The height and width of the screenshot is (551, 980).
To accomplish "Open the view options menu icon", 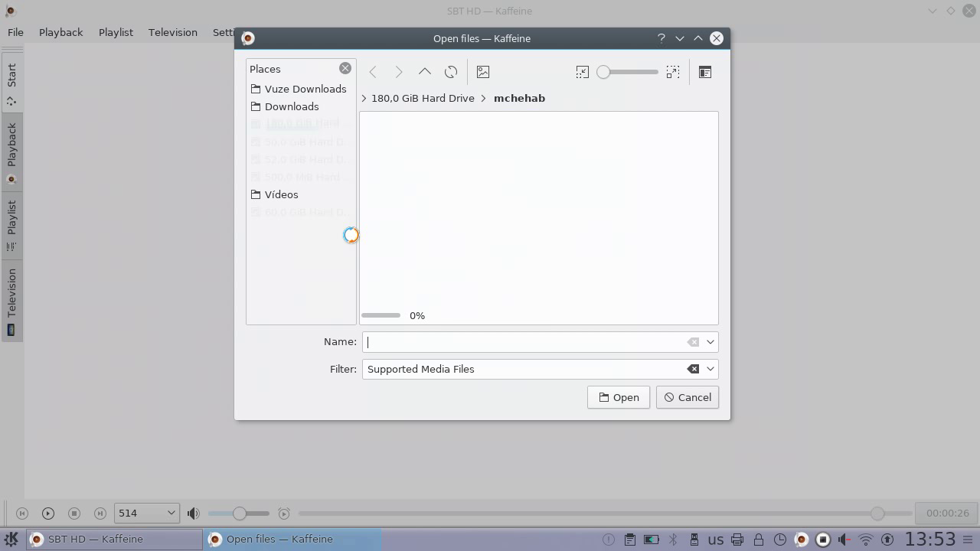I will click(705, 72).
